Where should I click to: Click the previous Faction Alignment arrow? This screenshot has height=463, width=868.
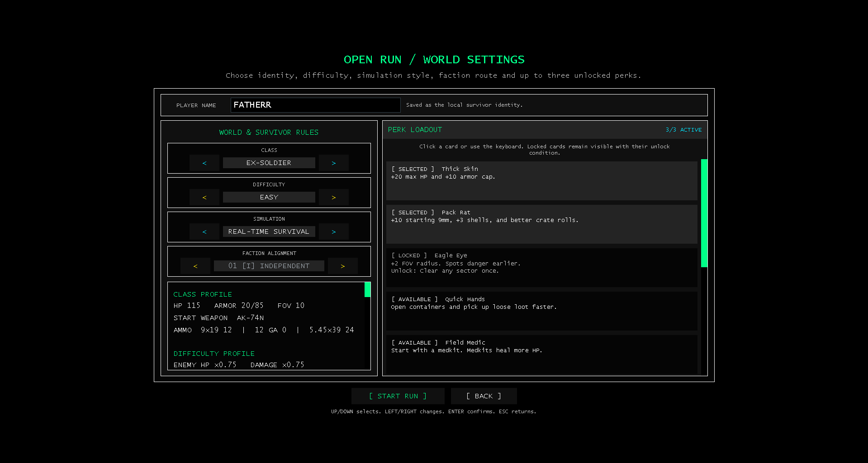pos(195,266)
